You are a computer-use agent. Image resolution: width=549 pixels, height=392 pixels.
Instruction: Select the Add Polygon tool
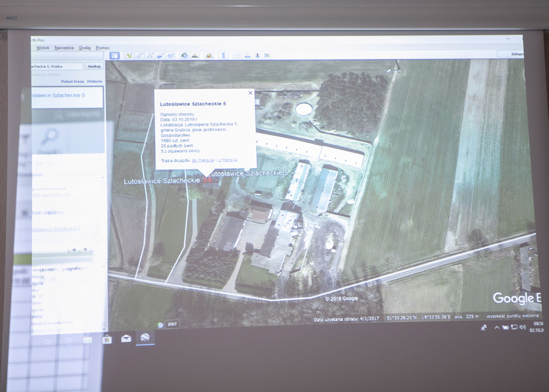(139, 56)
